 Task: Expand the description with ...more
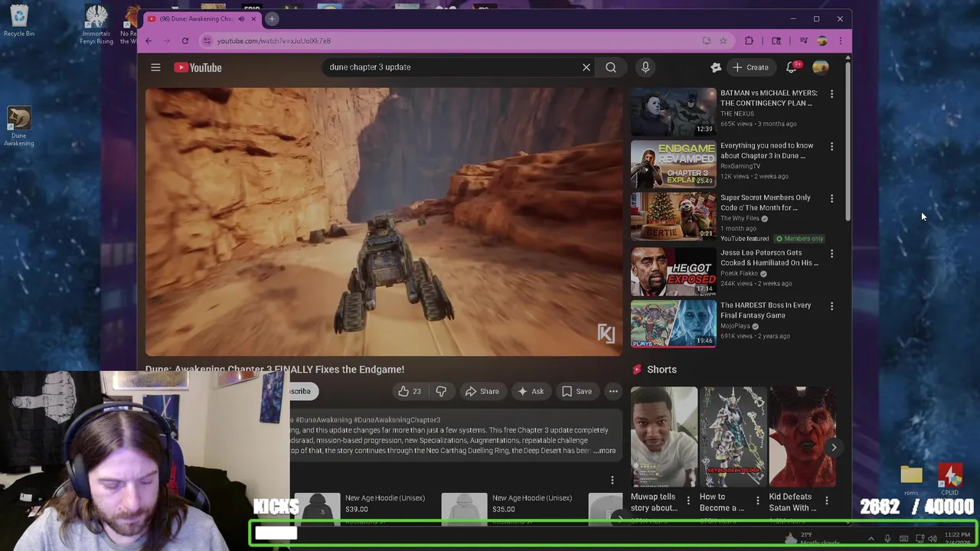[x=604, y=451]
